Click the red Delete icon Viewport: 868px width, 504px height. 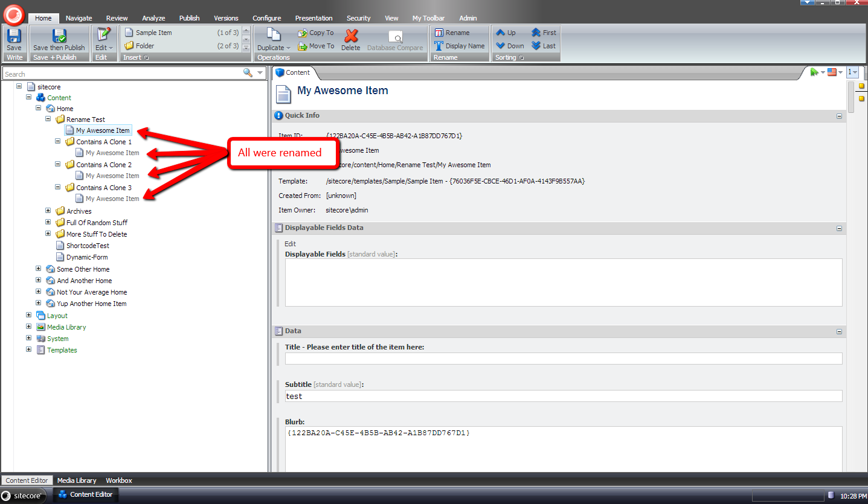pos(351,36)
